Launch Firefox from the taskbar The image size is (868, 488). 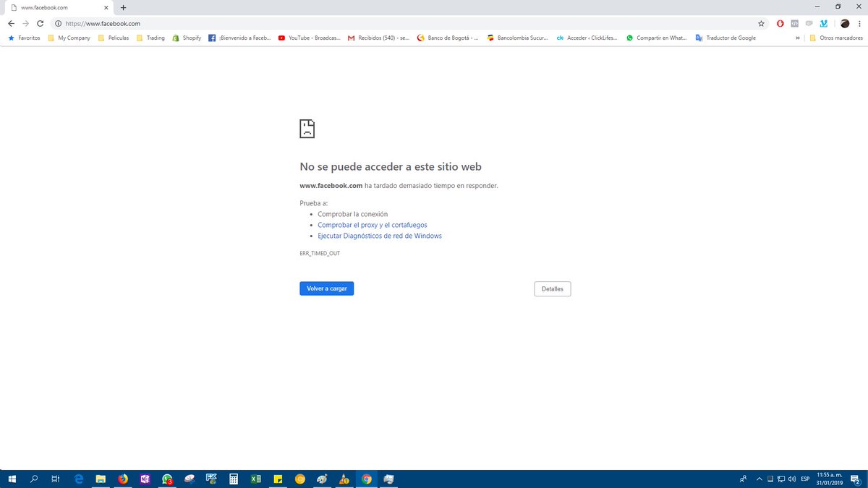click(123, 479)
